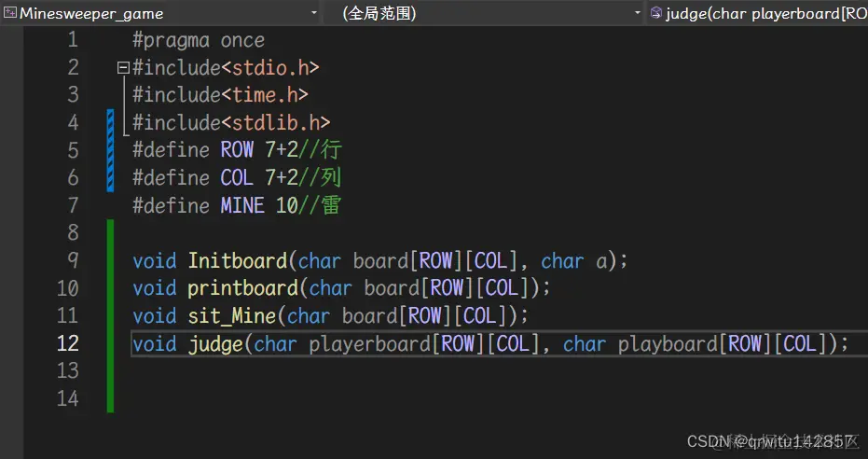Click the '#pragma once' line
This screenshot has width=868, height=459.
pyautogui.click(x=199, y=40)
